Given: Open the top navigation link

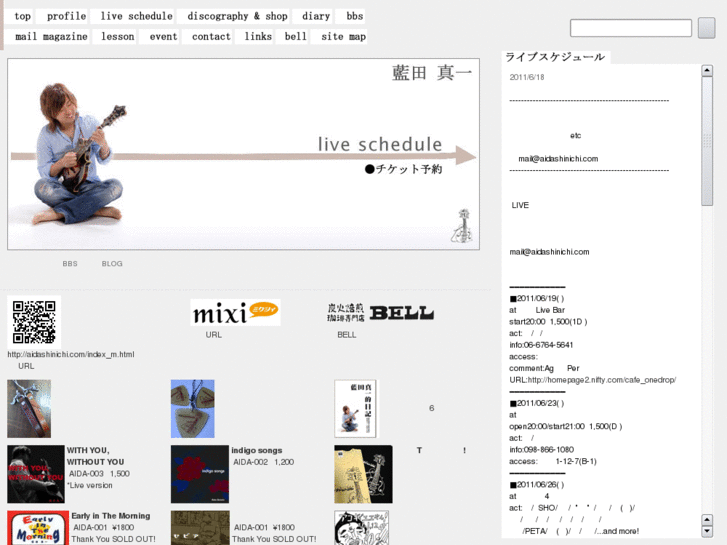Looking at the screenshot, I should pos(22,16).
